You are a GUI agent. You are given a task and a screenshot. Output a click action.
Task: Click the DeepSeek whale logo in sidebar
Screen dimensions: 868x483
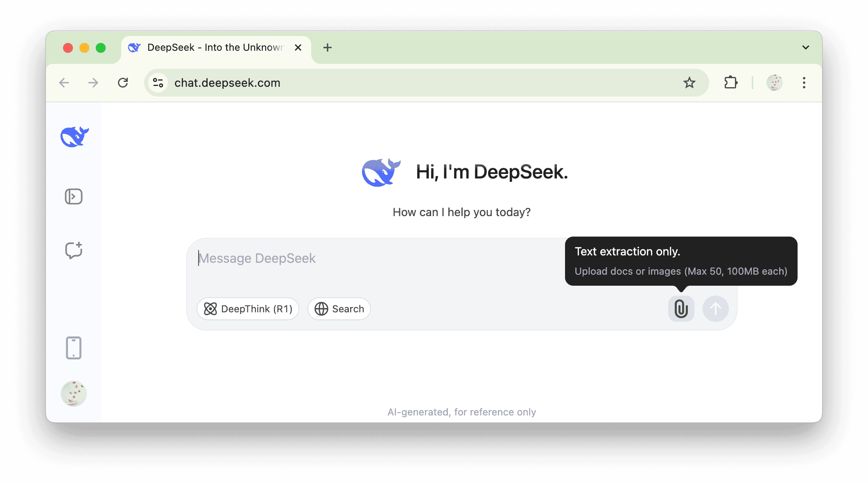tap(75, 137)
